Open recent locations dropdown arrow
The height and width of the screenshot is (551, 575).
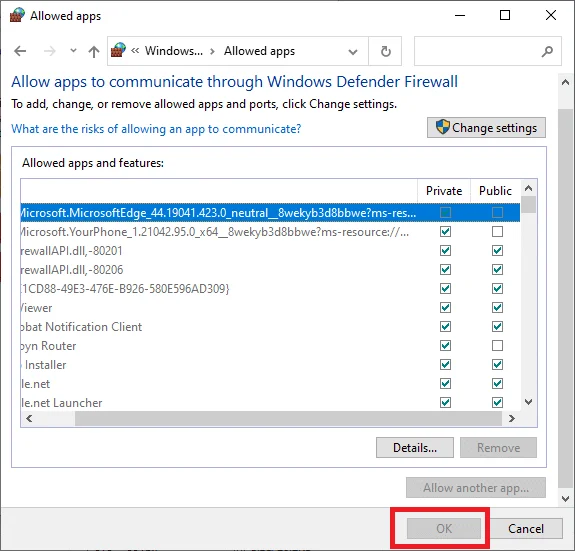pos(73,51)
